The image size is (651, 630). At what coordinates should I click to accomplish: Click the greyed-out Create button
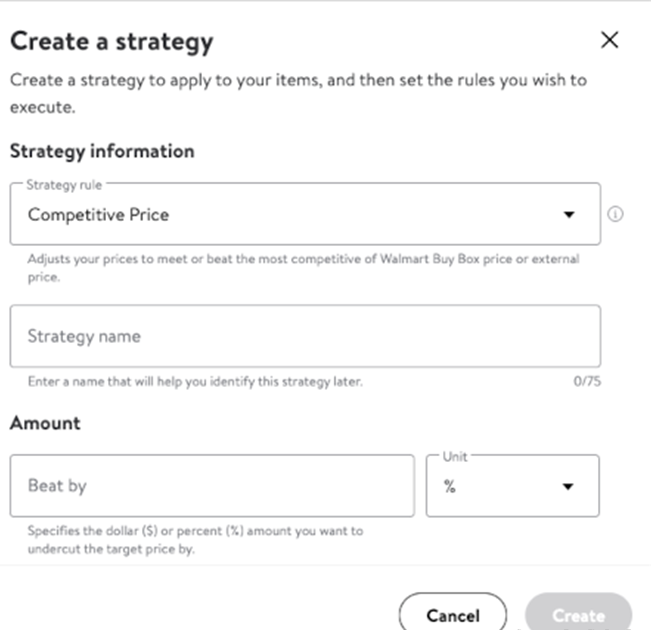tap(578, 615)
